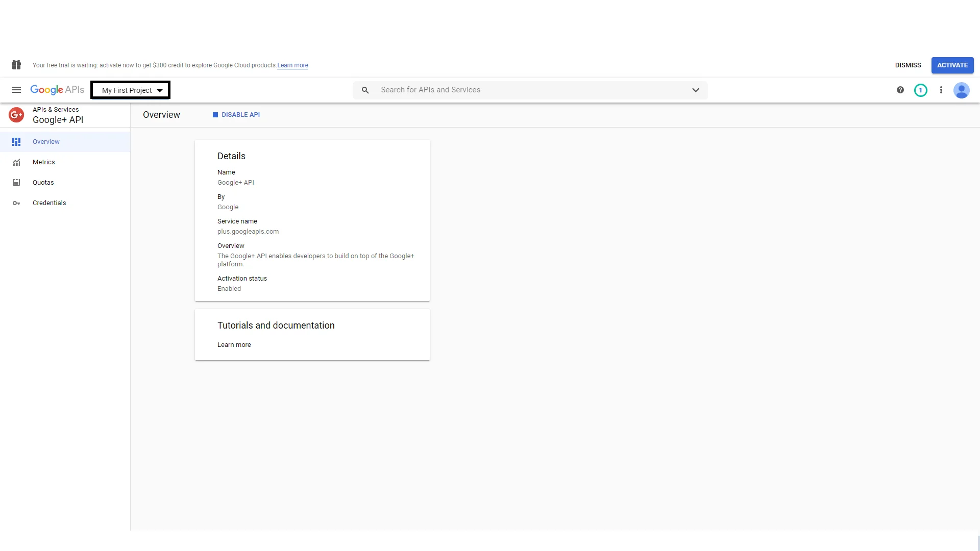Click the user account avatar
The image size is (980, 551).
click(961, 90)
